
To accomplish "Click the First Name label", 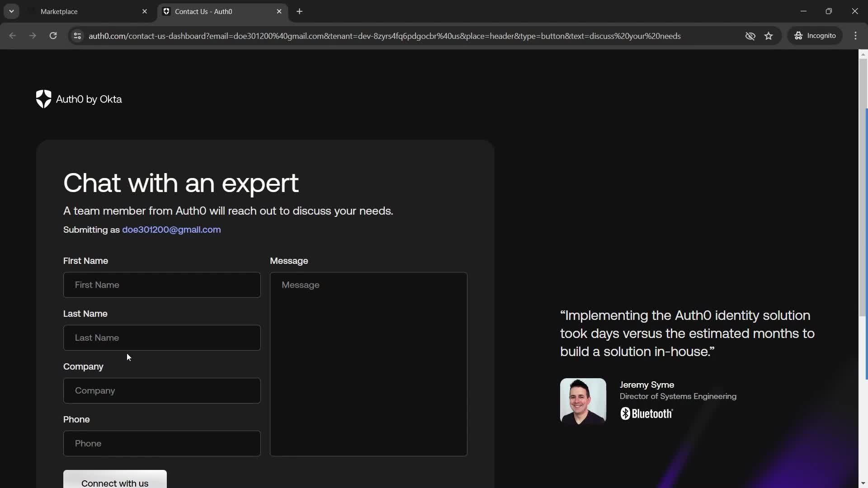I will (85, 261).
